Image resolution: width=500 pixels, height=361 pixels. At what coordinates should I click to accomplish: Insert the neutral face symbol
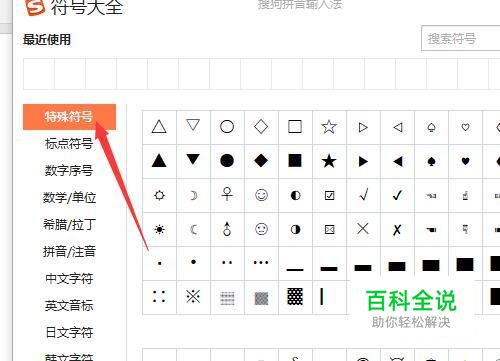261,229
